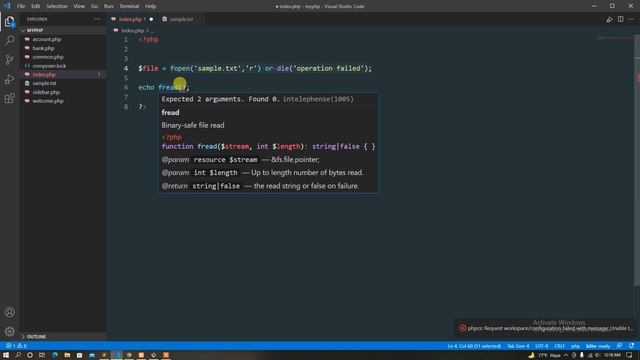Click the run code icon in editor toolbar
The width and height of the screenshot is (640, 360).
click(x=609, y=19)
